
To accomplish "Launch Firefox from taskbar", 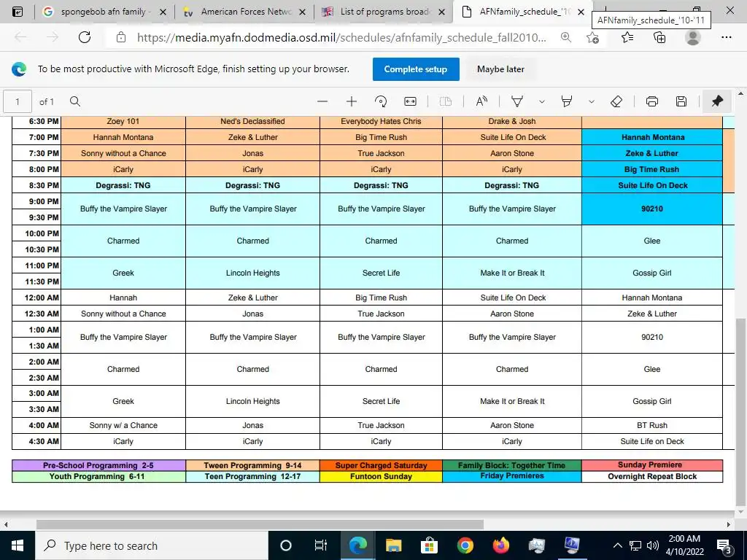I will [x=500, y=545].
